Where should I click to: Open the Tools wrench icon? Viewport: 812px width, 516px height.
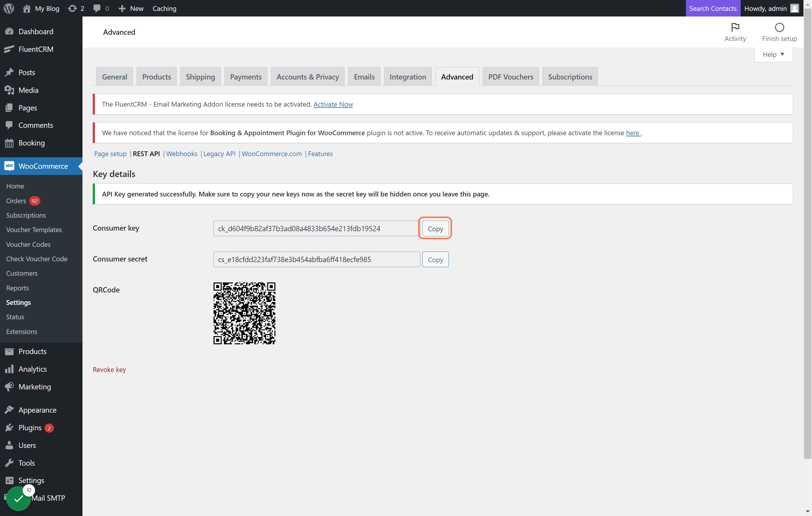[9, 463]
